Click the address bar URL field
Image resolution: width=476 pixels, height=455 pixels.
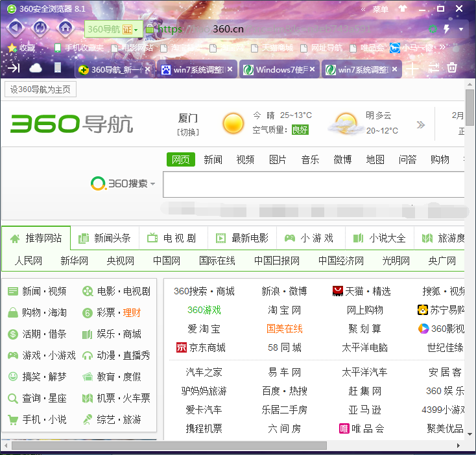(x=285, y=29)
